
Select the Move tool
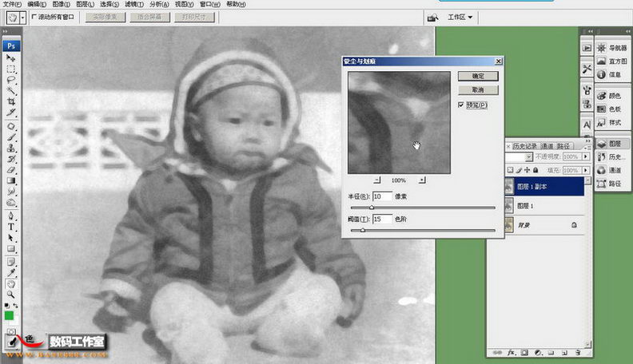(x=11, y=58)
